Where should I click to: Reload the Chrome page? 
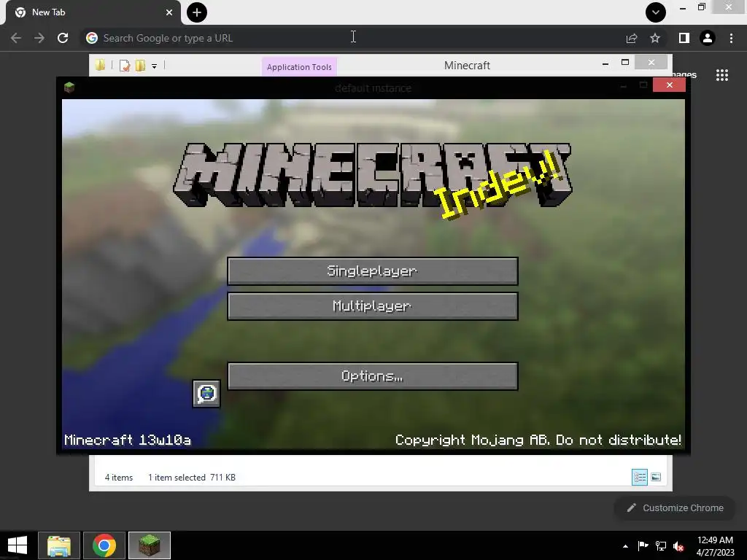[63, 38]
